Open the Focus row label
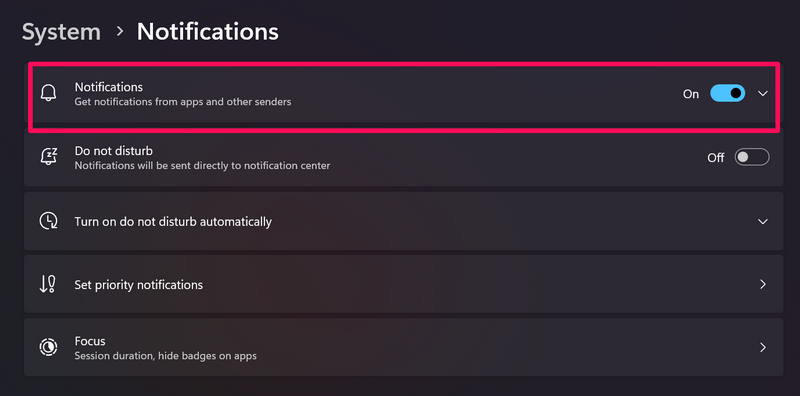 click(x=90, y=341)
